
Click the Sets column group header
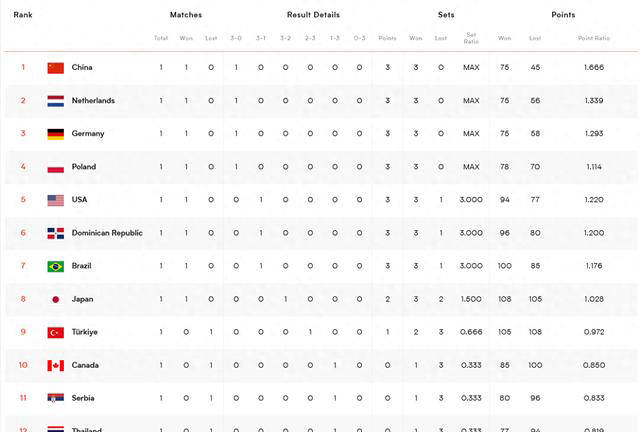click(x=446, y=15)
